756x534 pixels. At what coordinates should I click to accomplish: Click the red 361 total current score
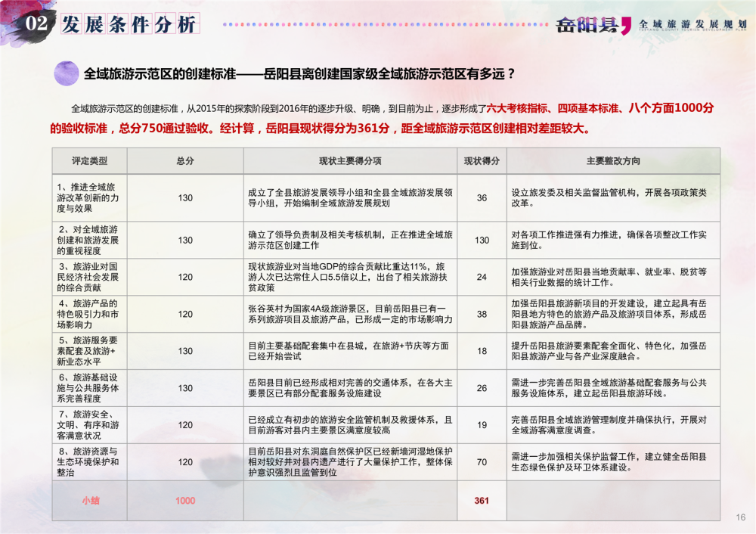click(x=482, y=501)
